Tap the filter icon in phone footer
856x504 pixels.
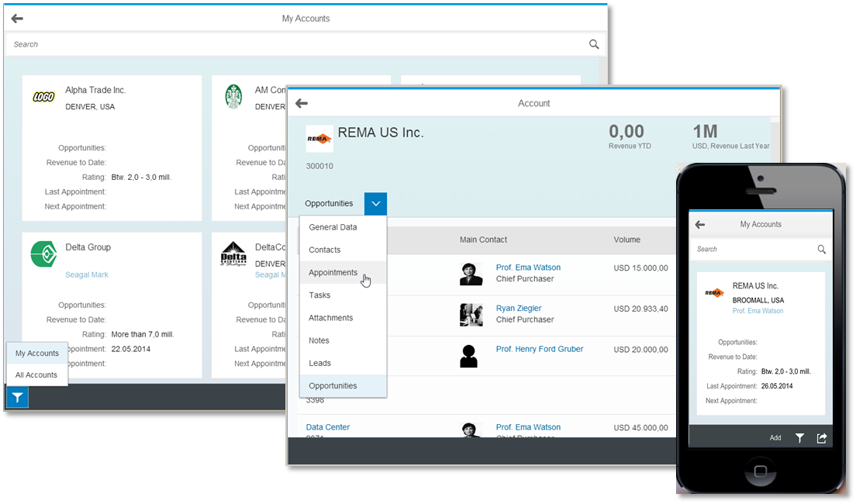799,438
